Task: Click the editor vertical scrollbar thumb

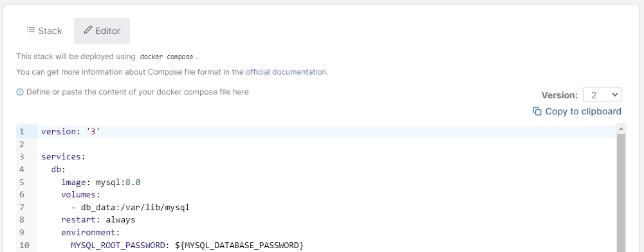Action: (621, 192)
